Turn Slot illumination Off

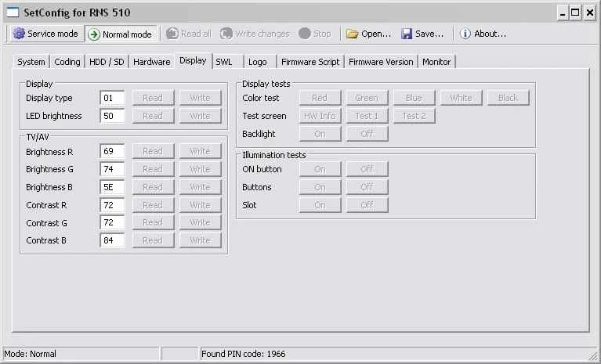(x=367, y=205)
